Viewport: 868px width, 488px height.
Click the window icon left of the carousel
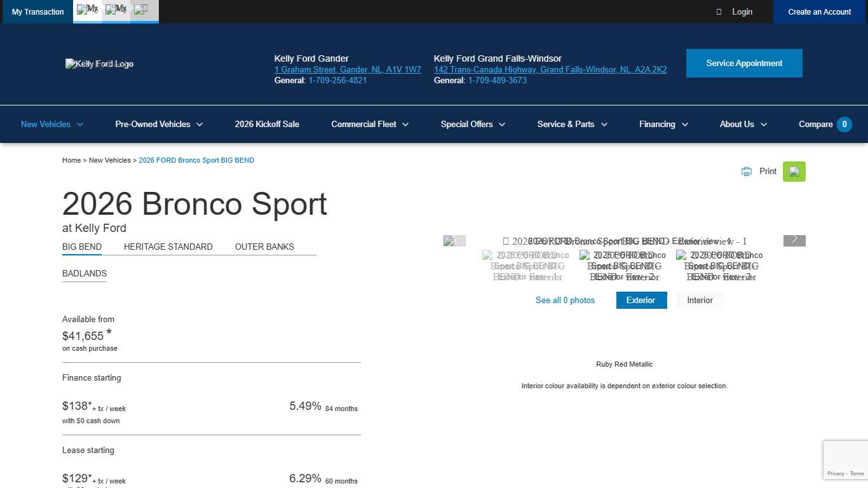coord(454,240)
